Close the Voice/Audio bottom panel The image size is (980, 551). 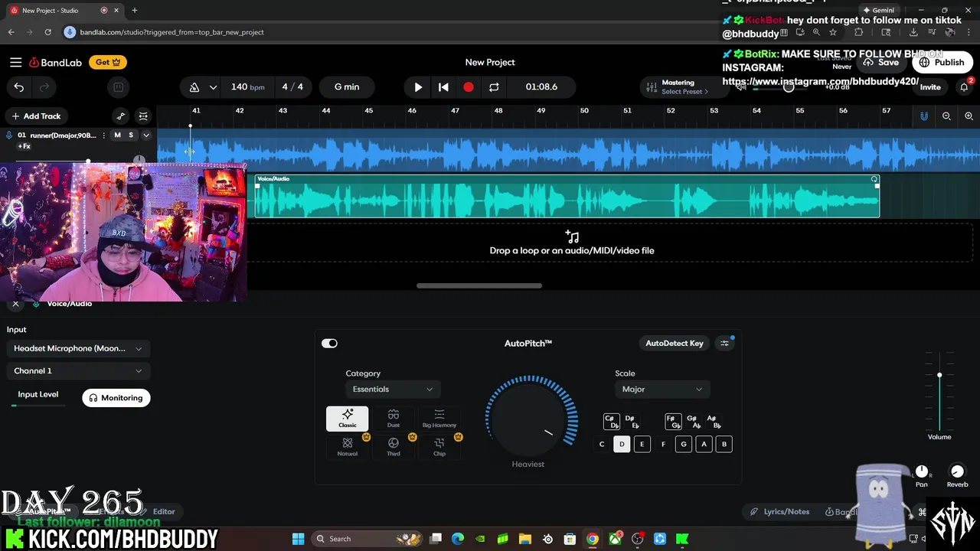(x=15, y=304)
